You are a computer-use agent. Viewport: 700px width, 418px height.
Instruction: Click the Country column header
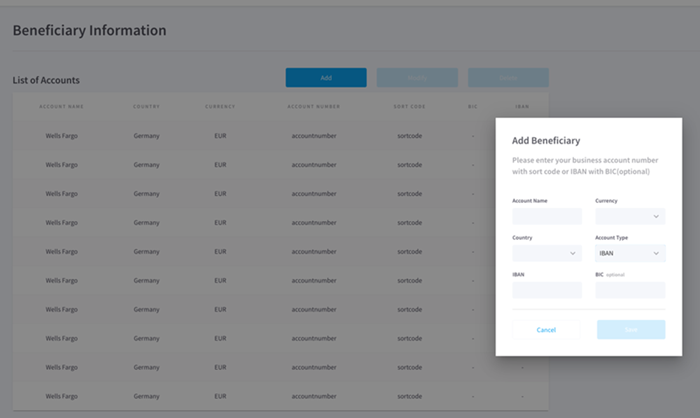coord(146,106)
